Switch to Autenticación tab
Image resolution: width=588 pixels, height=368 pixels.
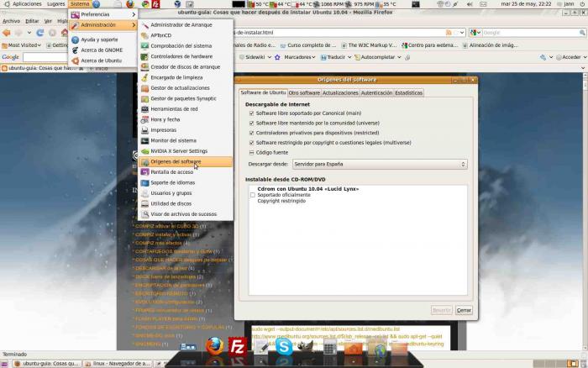376,92
